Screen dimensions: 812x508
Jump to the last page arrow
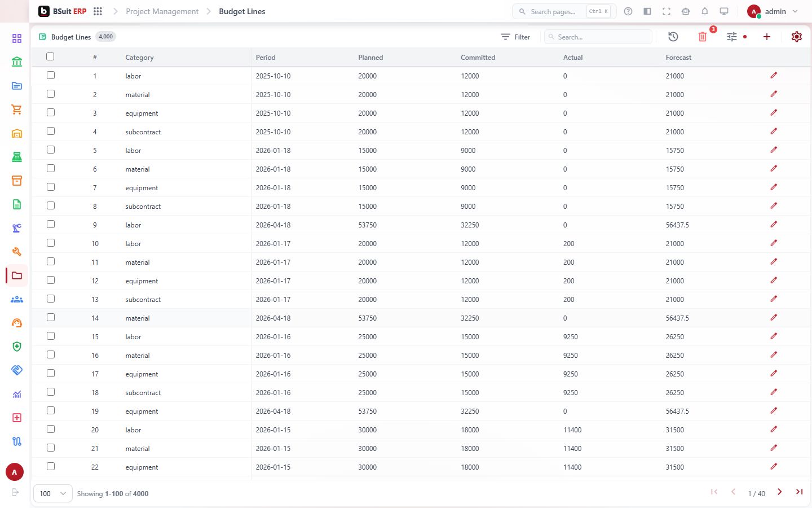(799, 492)
